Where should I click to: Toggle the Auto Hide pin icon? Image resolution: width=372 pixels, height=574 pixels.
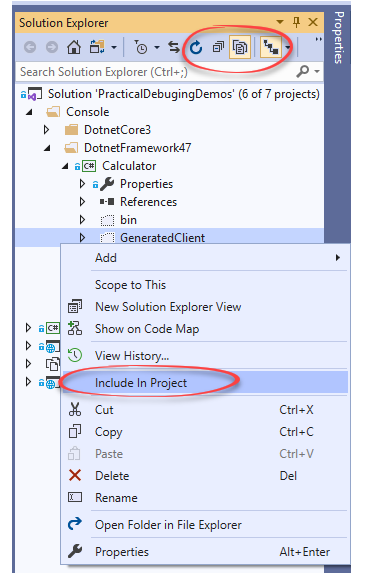tap(297, 22)
